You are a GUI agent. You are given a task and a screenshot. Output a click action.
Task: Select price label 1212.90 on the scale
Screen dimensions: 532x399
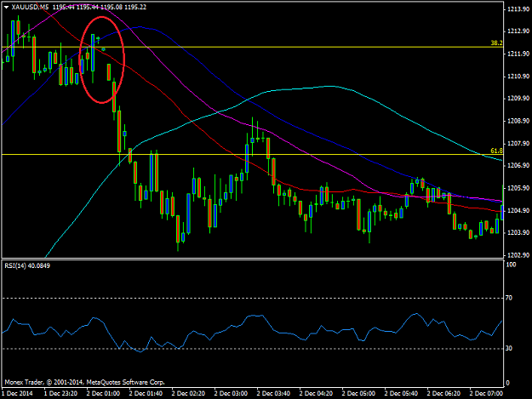coord(518,31)
